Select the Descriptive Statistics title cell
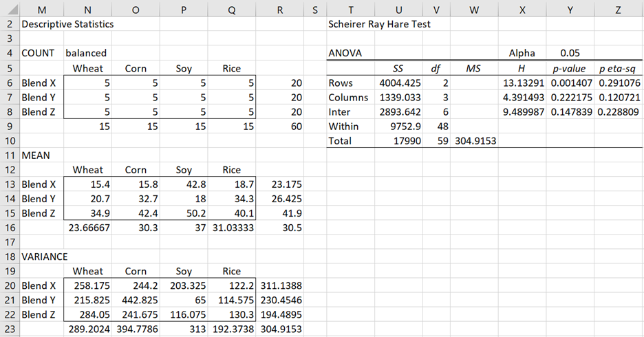644x337 pixels. click(x=67, y=24)
